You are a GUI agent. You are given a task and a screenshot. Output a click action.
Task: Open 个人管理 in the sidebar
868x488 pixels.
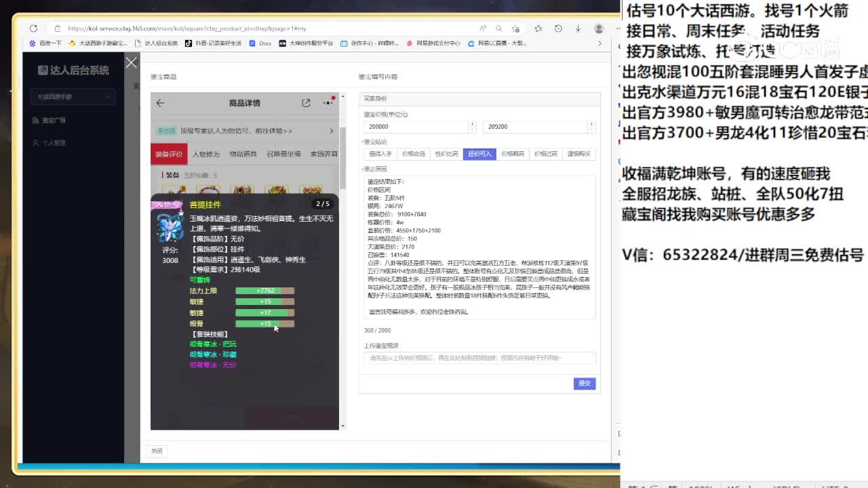pos(50,143)
